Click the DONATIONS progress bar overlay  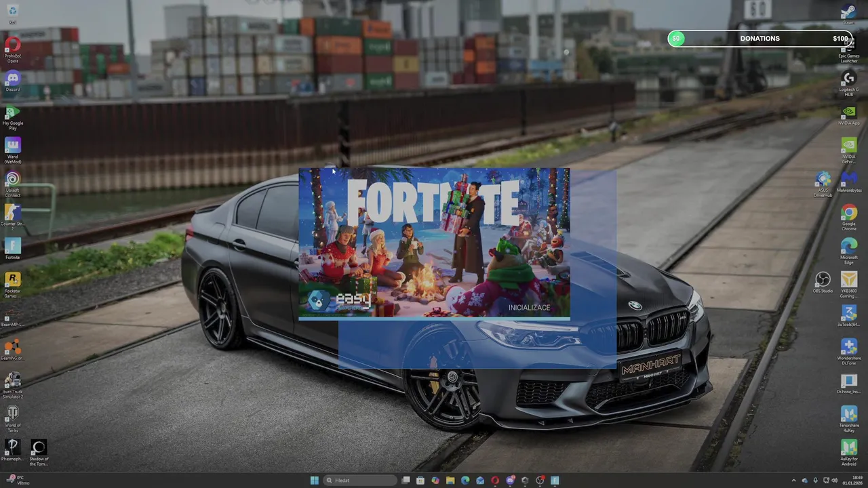pos(759,39)
